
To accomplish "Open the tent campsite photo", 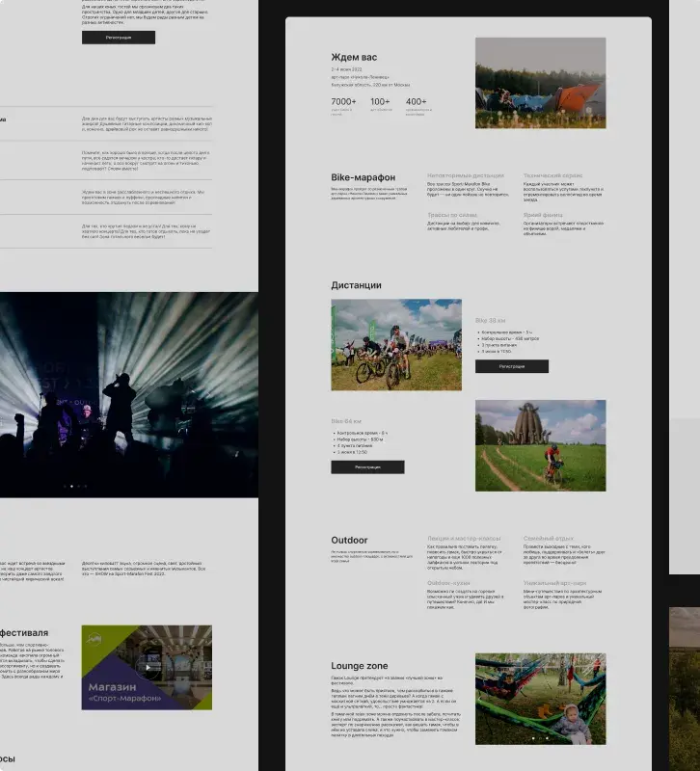I will click(x=540, y=83).
